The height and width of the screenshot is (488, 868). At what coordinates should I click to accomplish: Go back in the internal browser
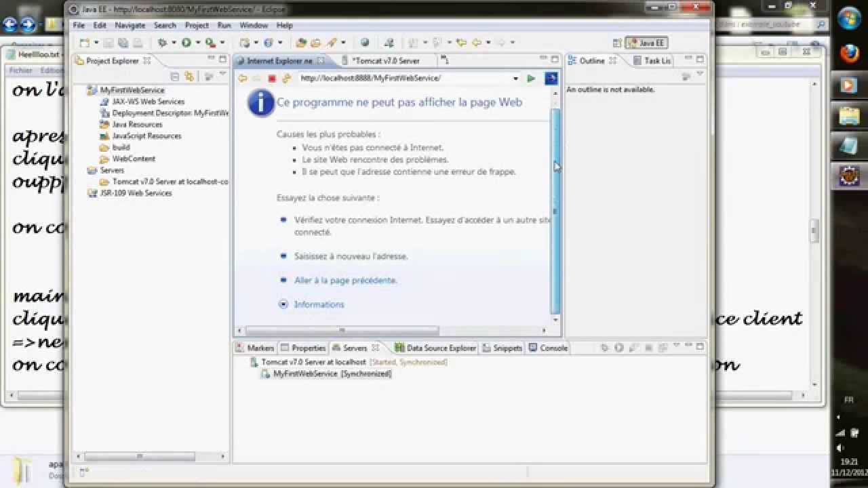pos(242,79)
